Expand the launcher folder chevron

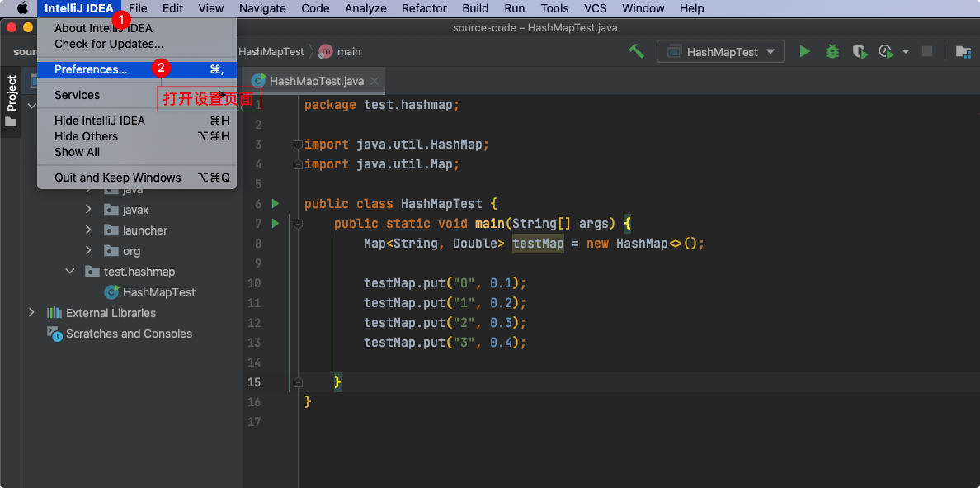point(88,230)
